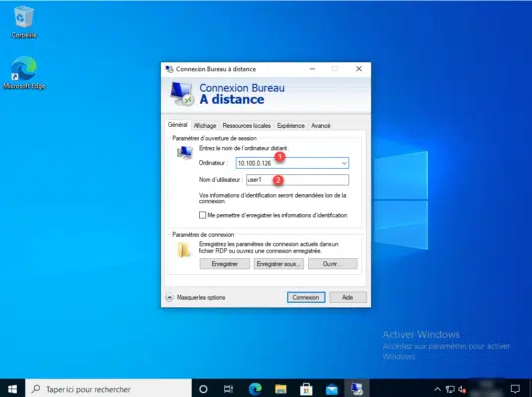Show hidden system tray icons chevron

[437, 389]
